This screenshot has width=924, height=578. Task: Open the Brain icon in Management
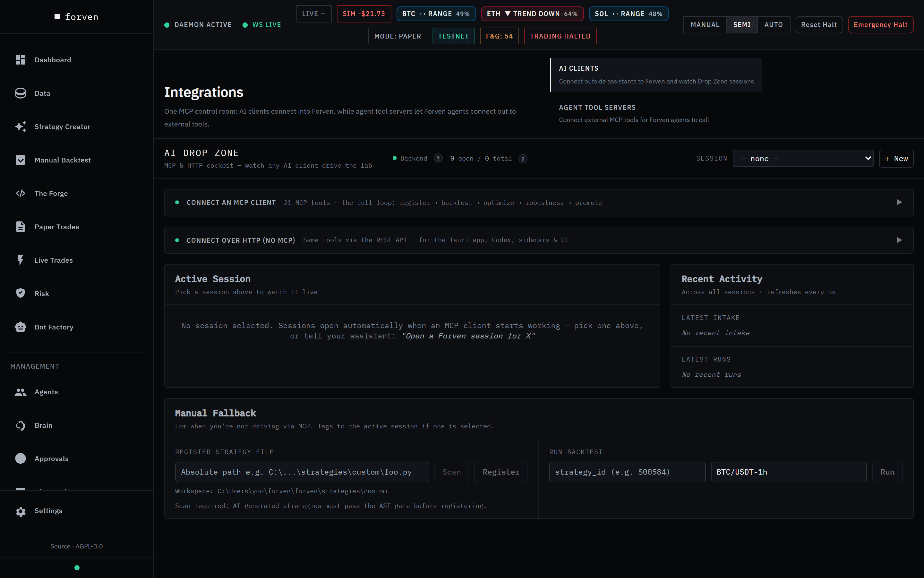20,425
